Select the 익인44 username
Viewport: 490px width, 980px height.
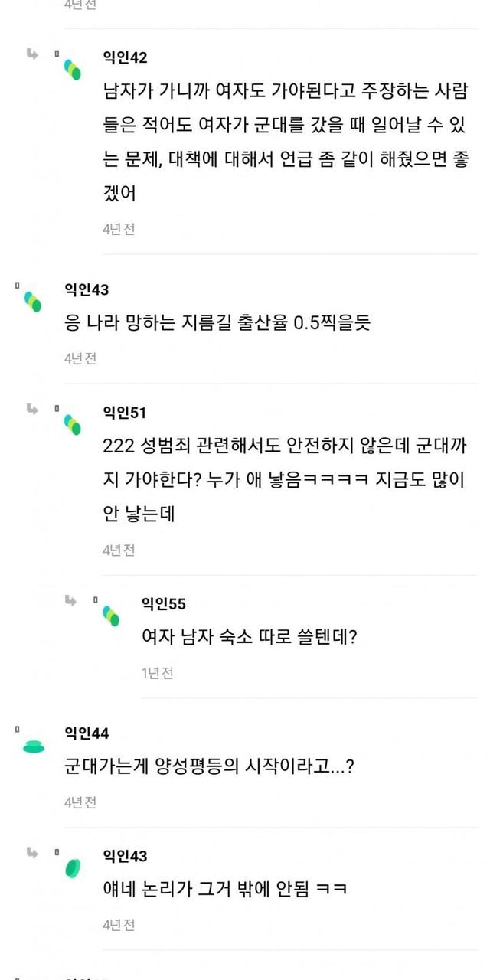[87, 733]
